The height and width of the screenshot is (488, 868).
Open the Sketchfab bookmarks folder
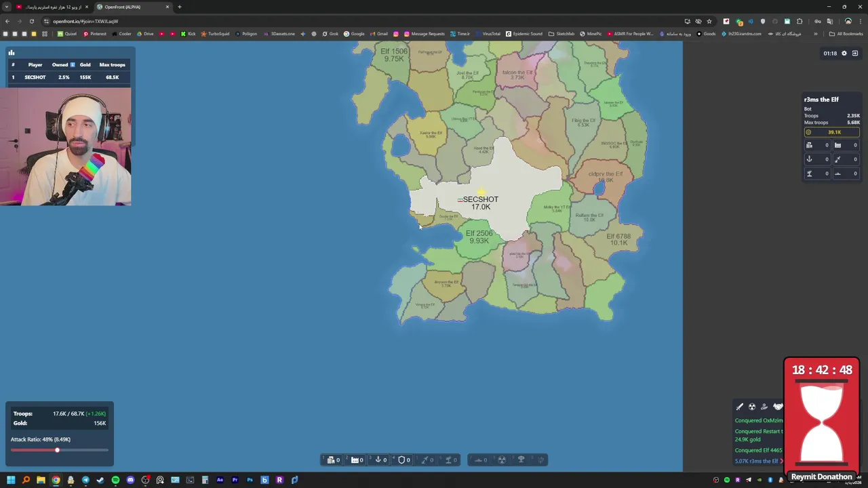coord(561,34)
